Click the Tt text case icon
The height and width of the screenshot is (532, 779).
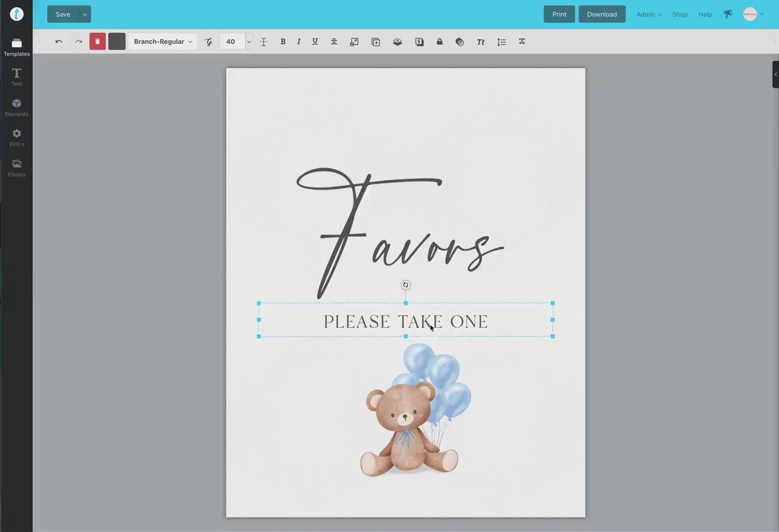(x=481, y=41)
